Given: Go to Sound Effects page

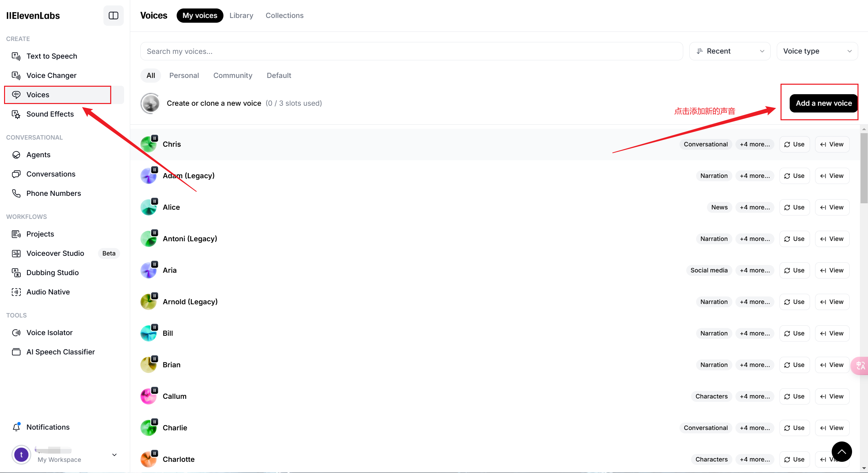Looking at the screenshot, I should [50, 114].
